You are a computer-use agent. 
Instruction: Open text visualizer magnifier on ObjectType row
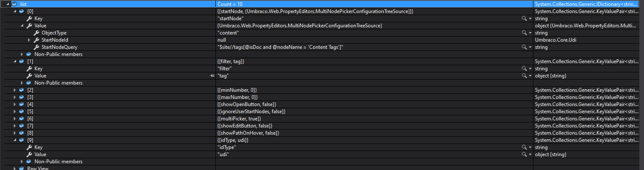524,33
